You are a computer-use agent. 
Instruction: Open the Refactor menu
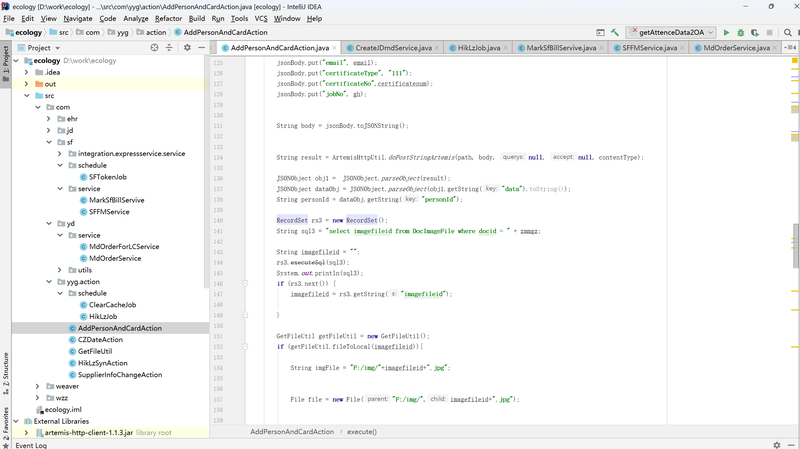(168, 18)
